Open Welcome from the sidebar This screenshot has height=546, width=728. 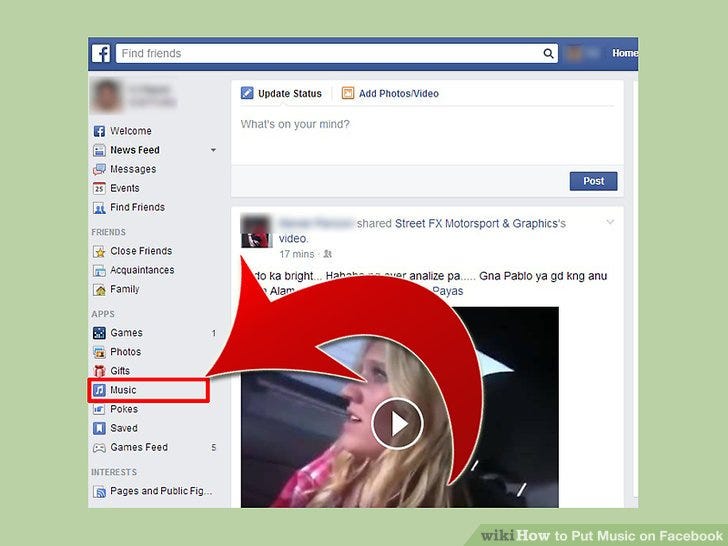[x=130, y=131]
